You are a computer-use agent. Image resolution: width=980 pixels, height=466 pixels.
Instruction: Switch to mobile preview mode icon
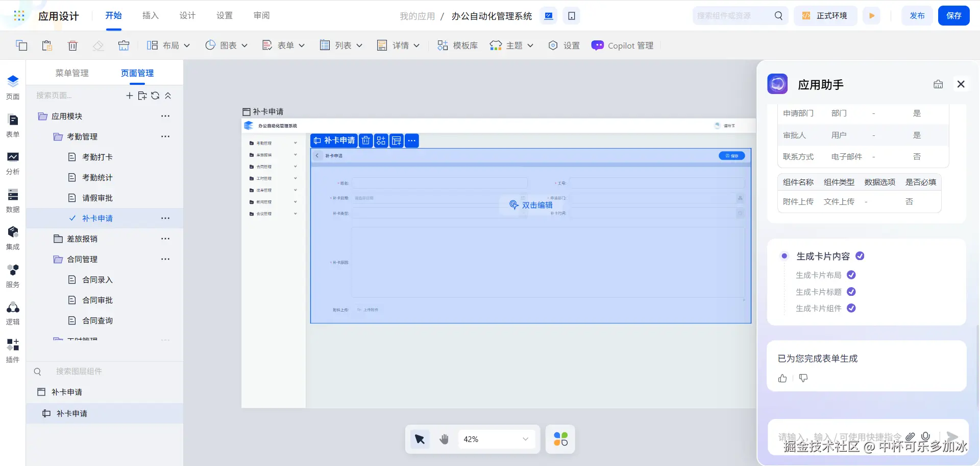tap(572, 16)
